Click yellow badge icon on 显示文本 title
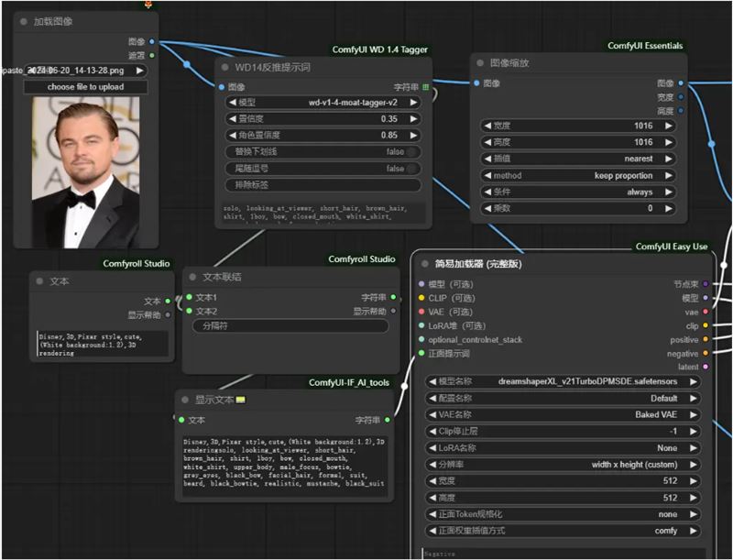 240,400
